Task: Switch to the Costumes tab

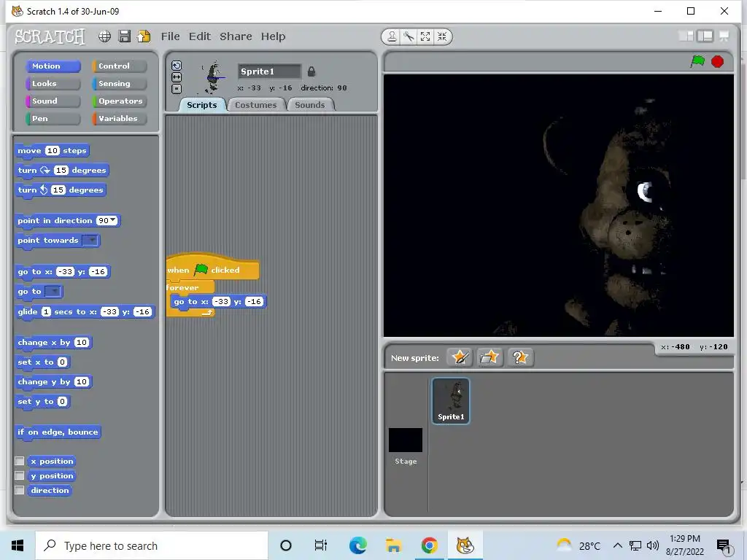Action: click(256, 105)
